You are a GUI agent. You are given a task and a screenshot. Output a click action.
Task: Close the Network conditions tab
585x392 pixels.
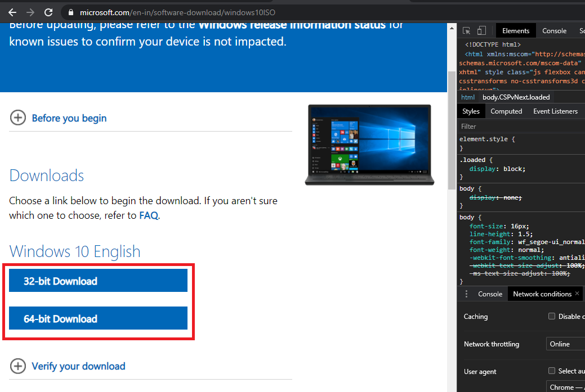tap(577, 294)
